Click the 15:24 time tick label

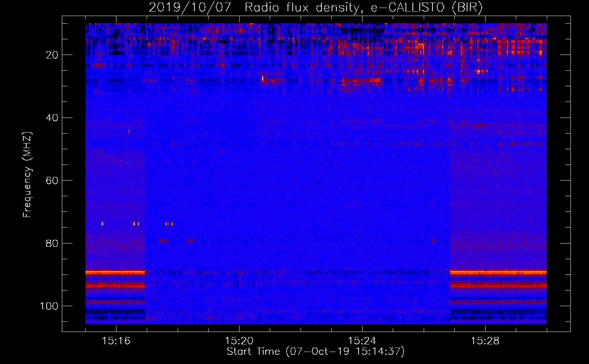[362, 341]
